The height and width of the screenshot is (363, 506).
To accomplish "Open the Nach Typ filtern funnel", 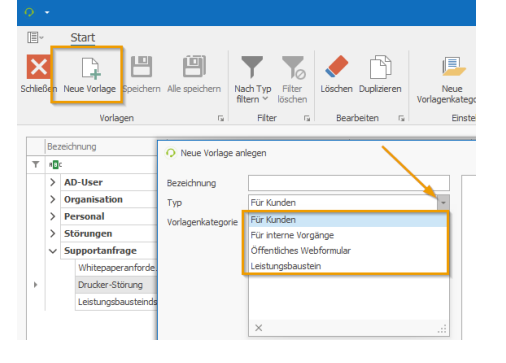I will tap(252, 67).
